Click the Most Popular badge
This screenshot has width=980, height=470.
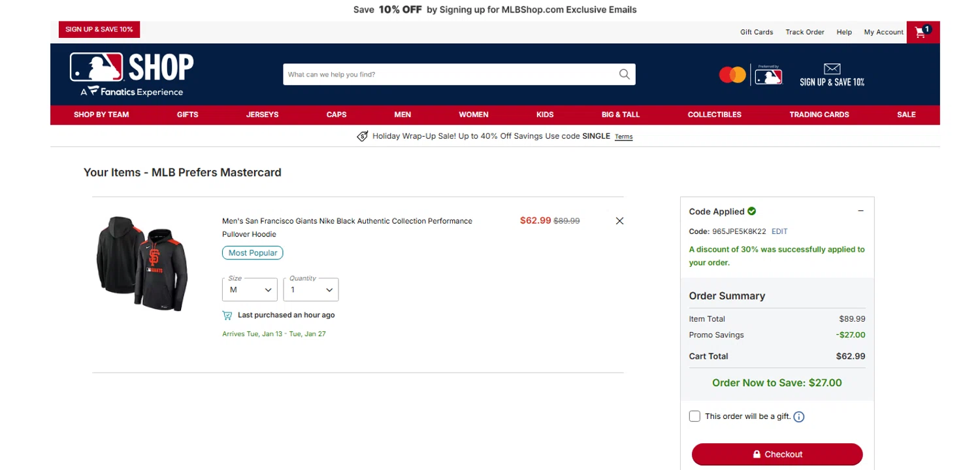253,253
